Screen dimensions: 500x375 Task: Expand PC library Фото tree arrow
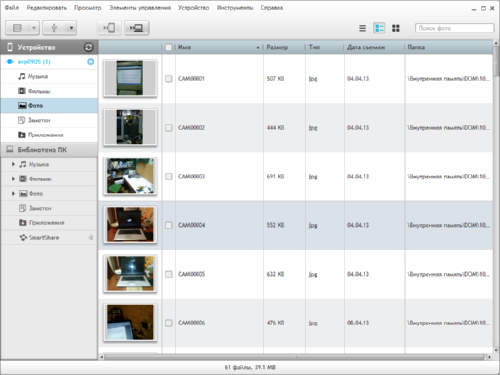13,194
